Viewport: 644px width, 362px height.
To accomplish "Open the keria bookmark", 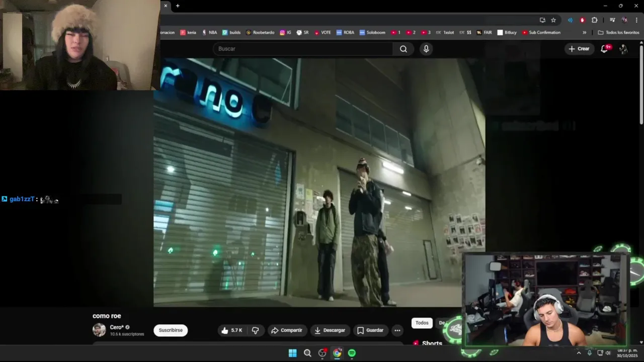I will click(188, 32).
